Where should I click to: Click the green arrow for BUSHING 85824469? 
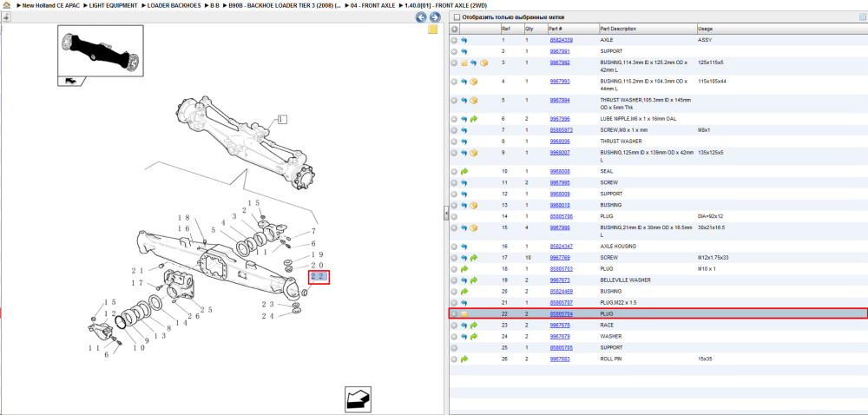464,292
